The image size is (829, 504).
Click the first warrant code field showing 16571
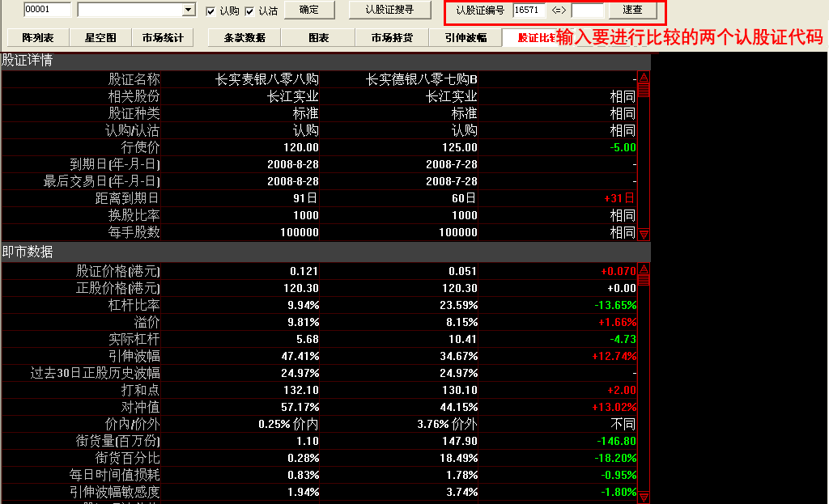pos(529,11)
